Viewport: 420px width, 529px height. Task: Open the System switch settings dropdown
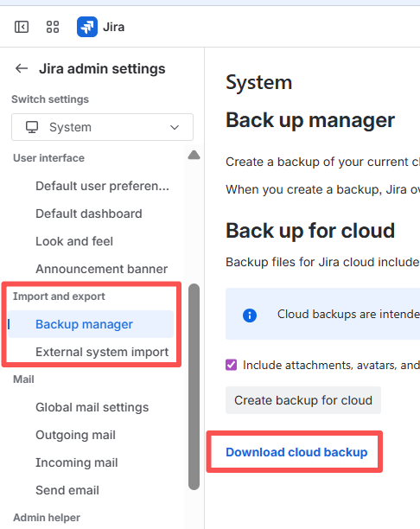[x=102, y=127]
